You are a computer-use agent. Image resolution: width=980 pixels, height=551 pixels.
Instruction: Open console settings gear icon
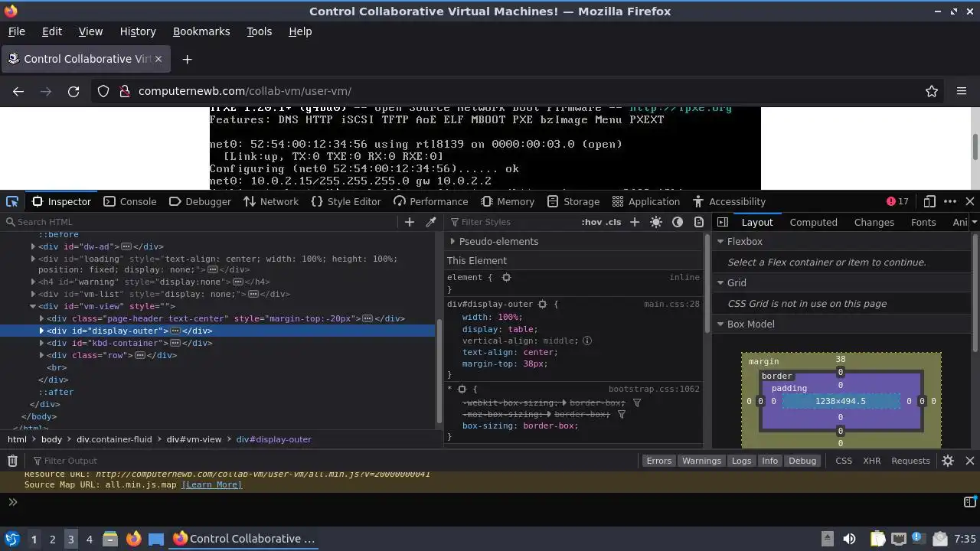(x=948, y=461)
